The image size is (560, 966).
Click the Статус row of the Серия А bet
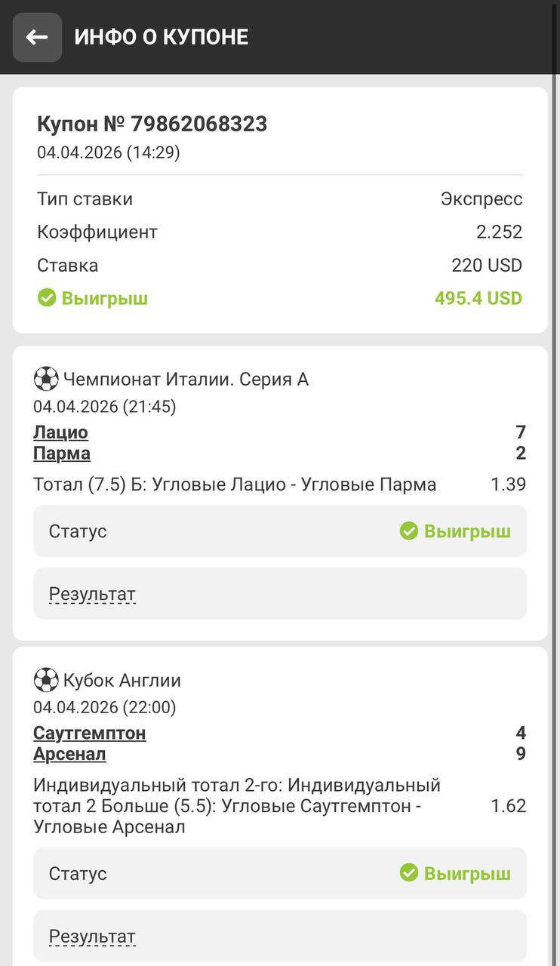(279, 531)
